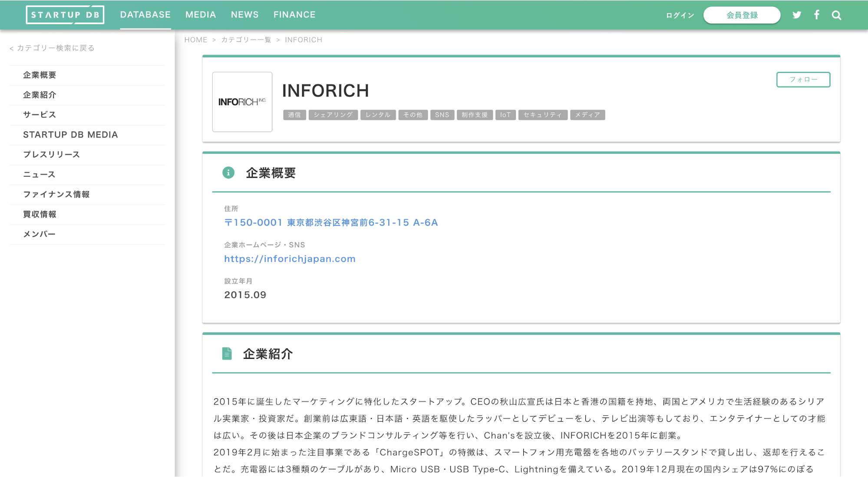Open the company website link inforichjapan.com
Screen dimensions: 868x477
point(290,258)
